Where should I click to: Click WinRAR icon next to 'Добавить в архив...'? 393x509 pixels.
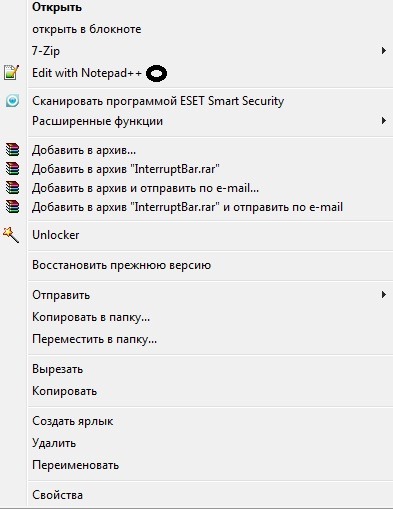pos(12,150)
